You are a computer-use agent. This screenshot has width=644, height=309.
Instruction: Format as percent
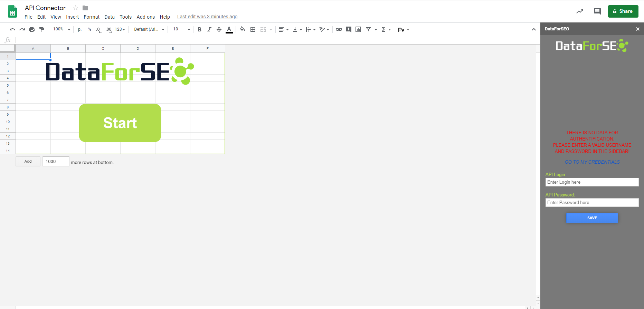(x=89, y=30)
